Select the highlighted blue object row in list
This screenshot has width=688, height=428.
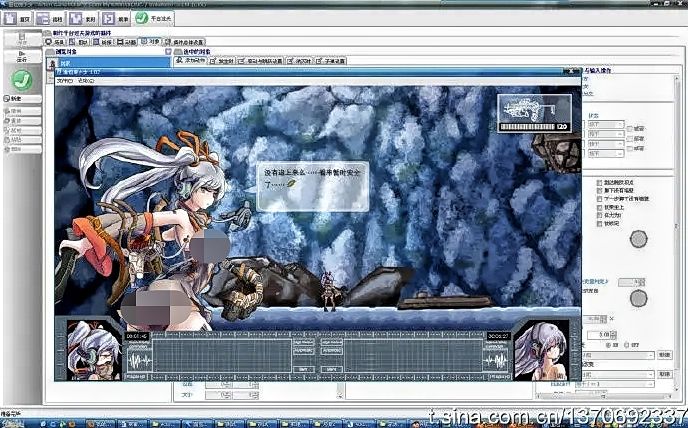[108, 63]
